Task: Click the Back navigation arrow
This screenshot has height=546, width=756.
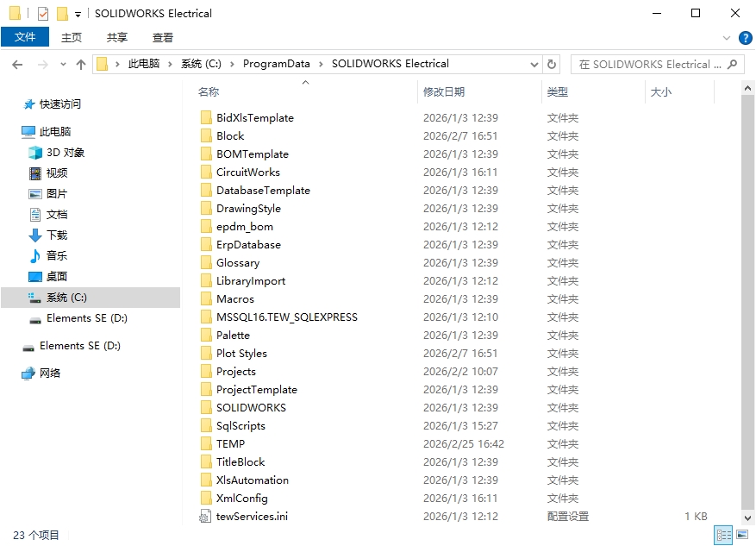Action: [x=17, y=64]
